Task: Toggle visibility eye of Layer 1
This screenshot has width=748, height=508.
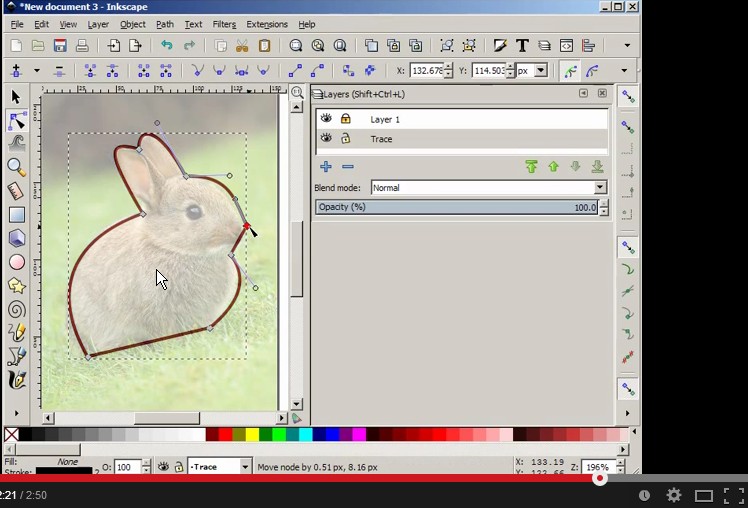Action: point(326,119)
